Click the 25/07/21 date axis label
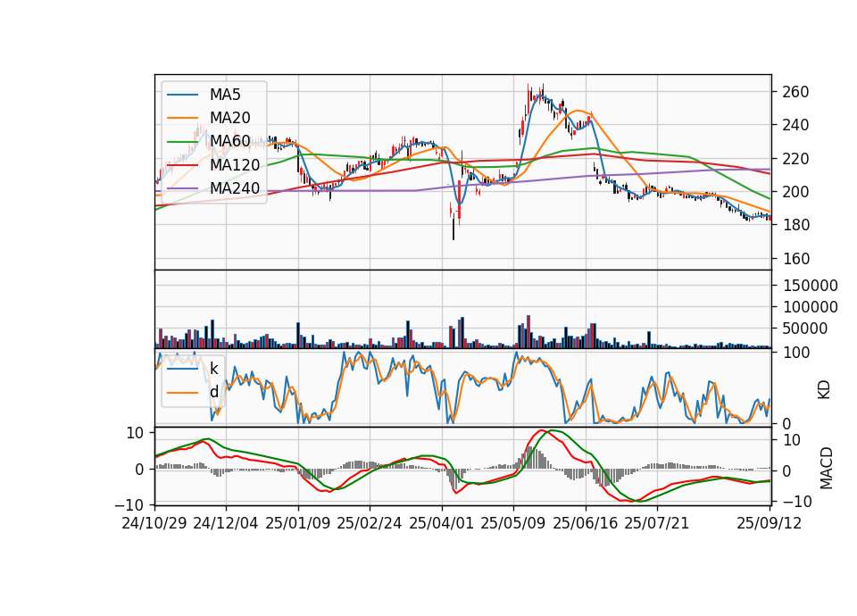 coord(656,523)
